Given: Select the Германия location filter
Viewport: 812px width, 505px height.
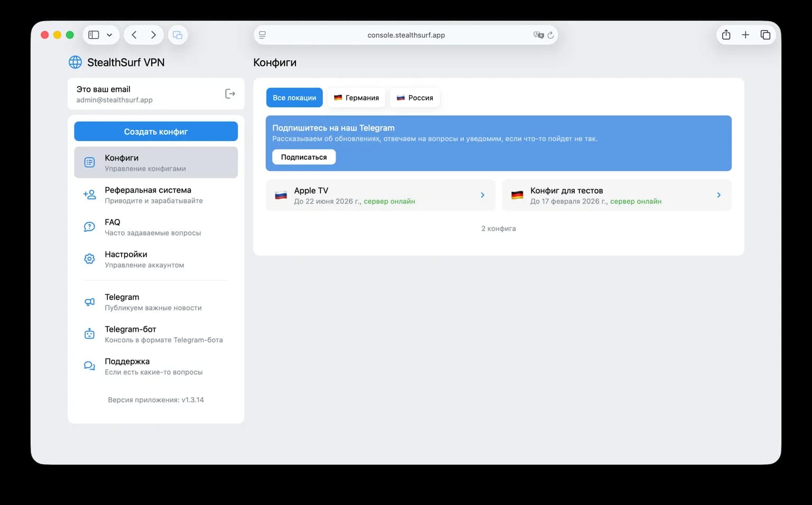Looking at the screenshot, I should (x=356, y=98).
